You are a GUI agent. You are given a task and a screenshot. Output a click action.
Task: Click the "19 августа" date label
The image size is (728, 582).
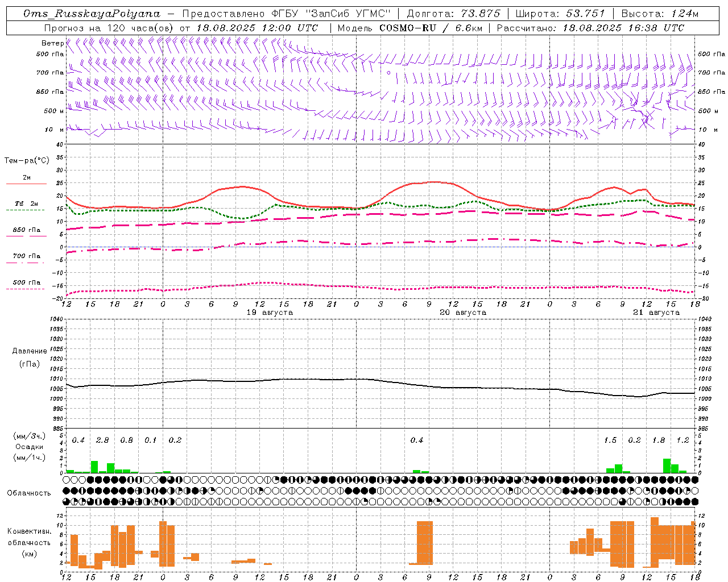point(270,313)
